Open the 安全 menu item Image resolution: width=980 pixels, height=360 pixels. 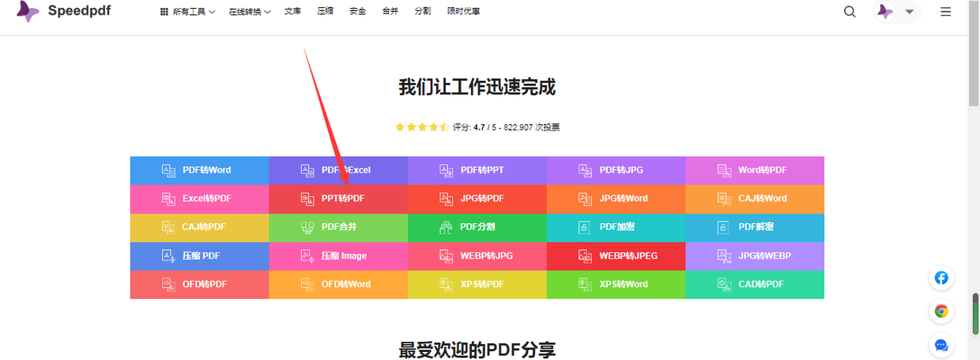357,12
